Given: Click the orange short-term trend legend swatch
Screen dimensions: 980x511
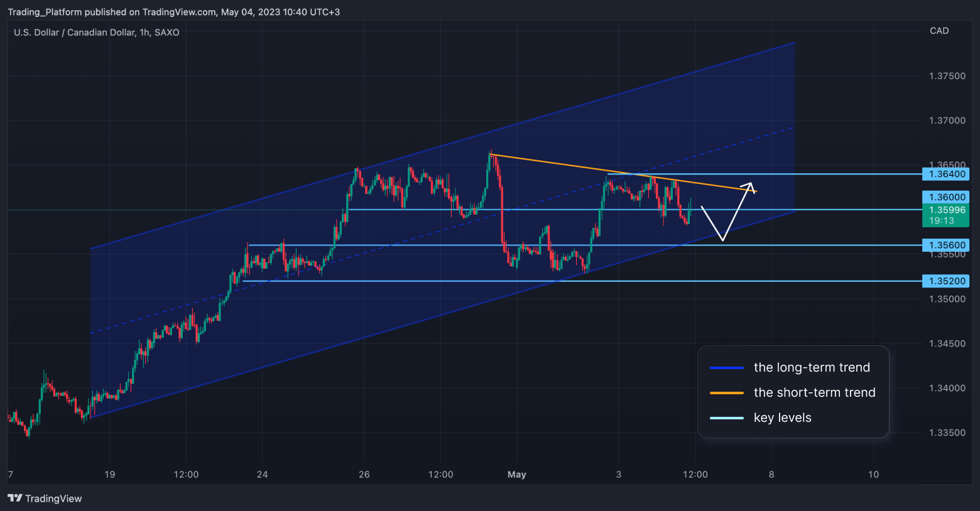Looking at the screenshot, I should tap(727, 393).
